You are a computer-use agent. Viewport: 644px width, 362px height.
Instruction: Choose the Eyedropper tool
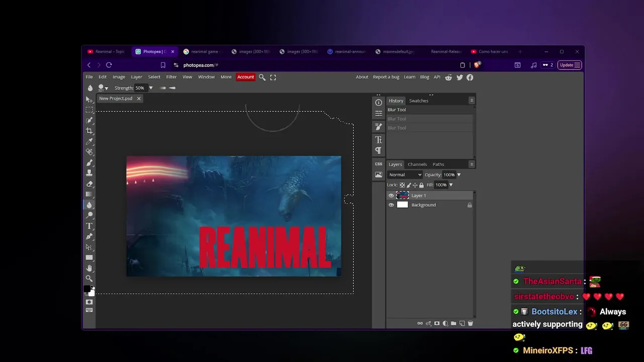[x=89, y=141]
